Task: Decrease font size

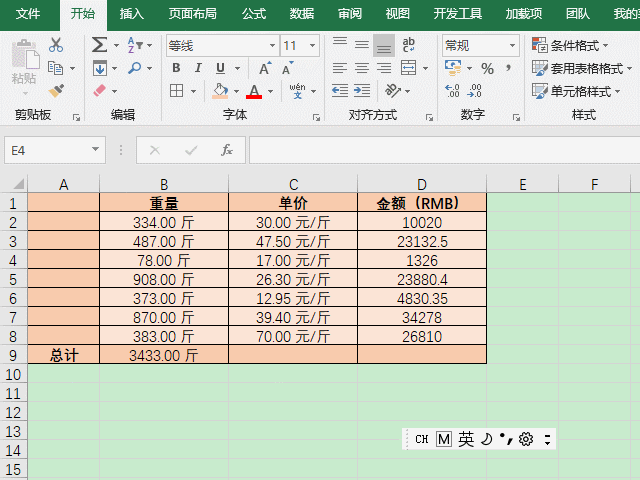Action: coord(288,68)
